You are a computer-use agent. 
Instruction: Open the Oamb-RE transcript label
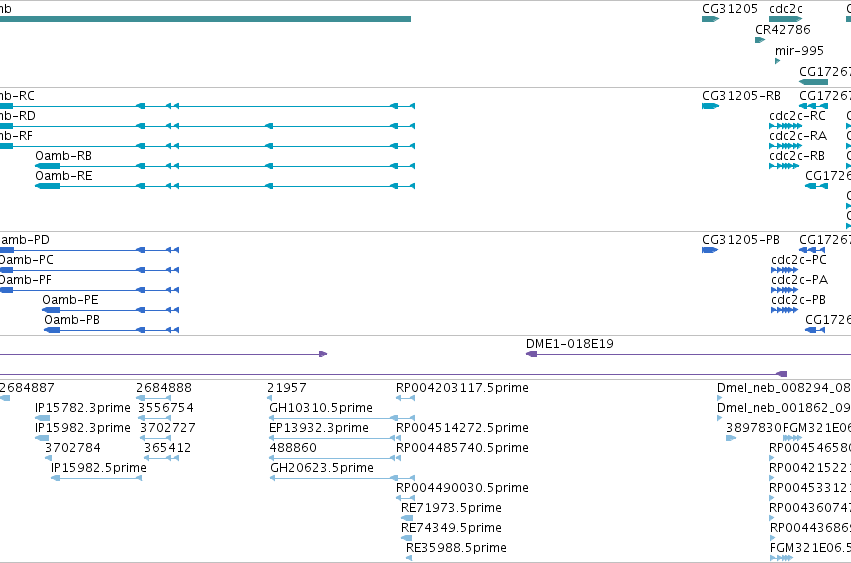63,176
